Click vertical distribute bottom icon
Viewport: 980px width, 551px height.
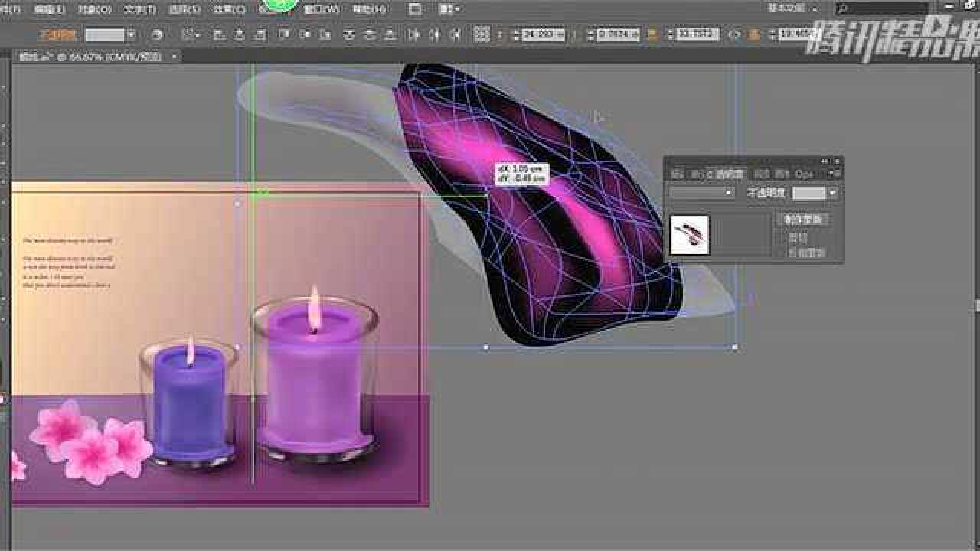point(391,35)
